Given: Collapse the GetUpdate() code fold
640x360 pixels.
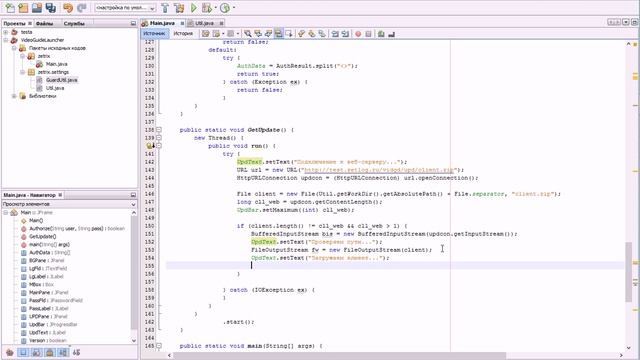Looking at the screenshot, I should pos(159,130).
